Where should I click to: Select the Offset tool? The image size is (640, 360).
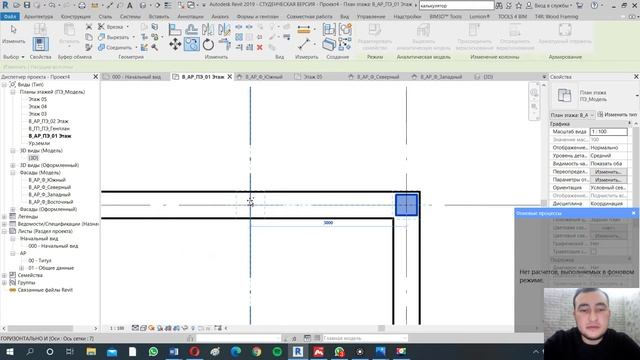[x=191, y=29]
